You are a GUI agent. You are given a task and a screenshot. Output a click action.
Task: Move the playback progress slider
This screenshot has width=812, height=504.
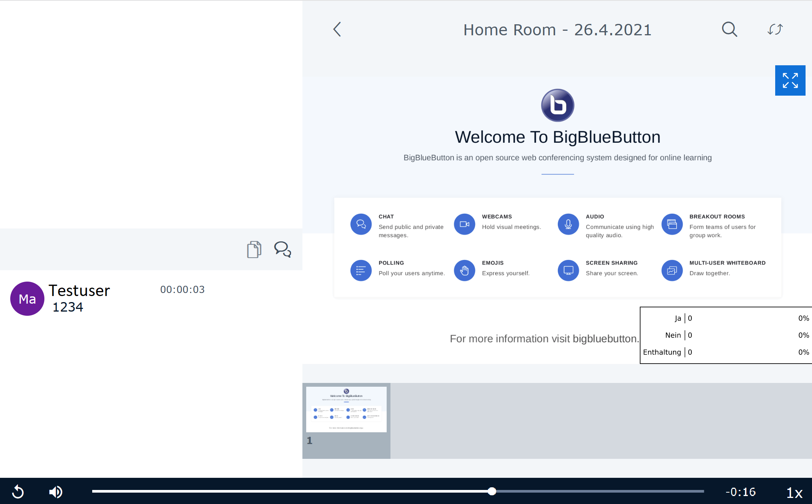(x=491, y=491)
